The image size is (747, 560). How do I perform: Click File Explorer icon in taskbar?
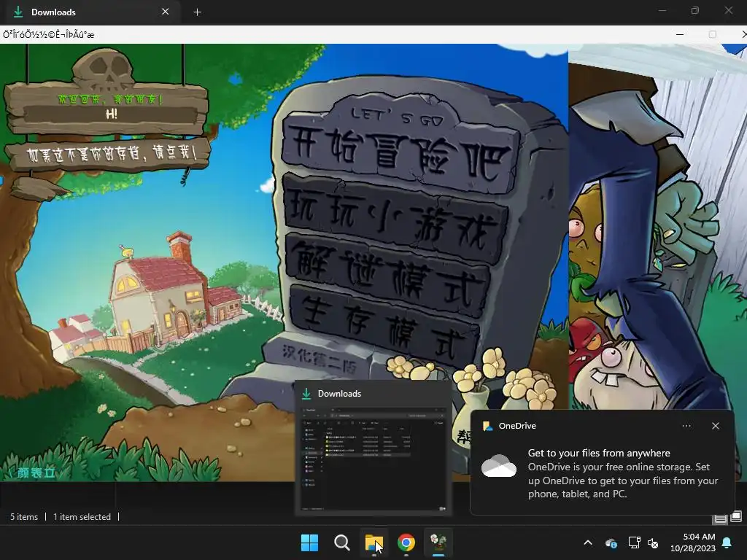coord(374,542)
